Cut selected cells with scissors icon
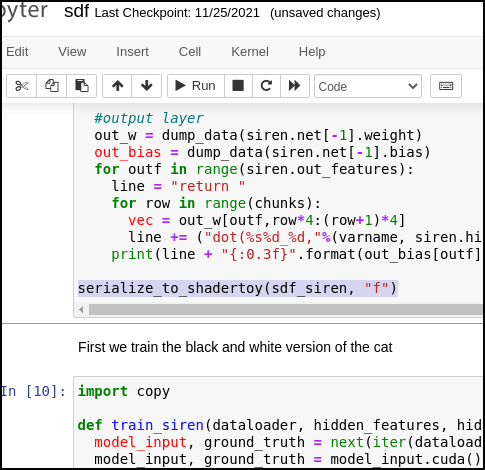485x470 pixels. (22, 86)
